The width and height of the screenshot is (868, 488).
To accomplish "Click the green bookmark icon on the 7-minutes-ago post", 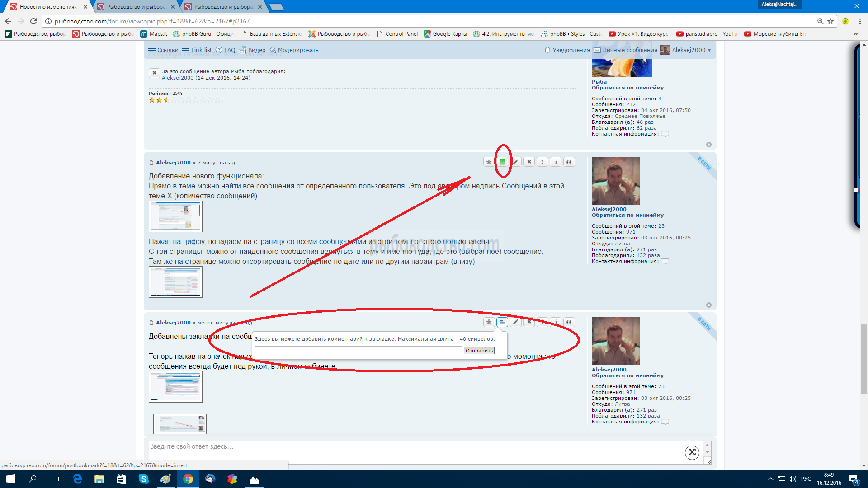I will (x=502, y=162).
